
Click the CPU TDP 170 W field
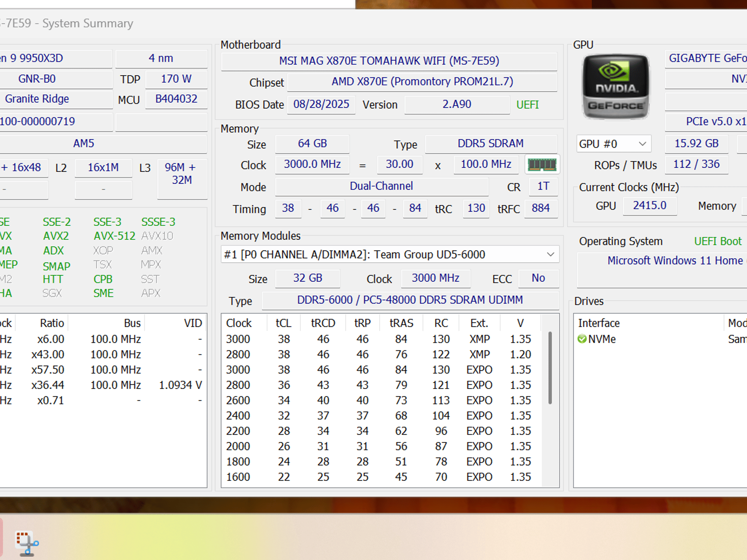coord(176,79)
